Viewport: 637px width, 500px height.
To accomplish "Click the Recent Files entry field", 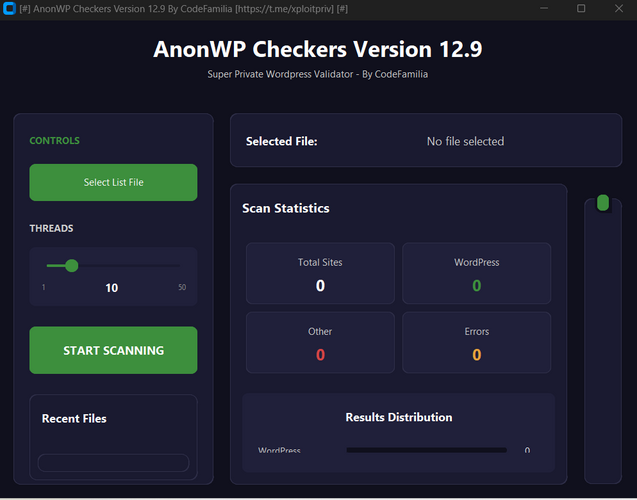I will (x=113, y=463).
